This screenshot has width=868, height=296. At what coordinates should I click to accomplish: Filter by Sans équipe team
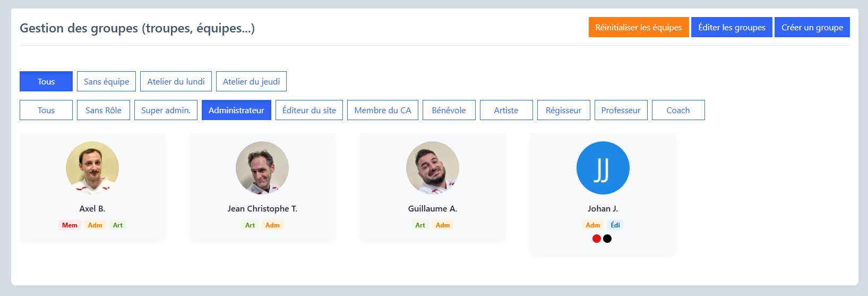coord(106,81)
